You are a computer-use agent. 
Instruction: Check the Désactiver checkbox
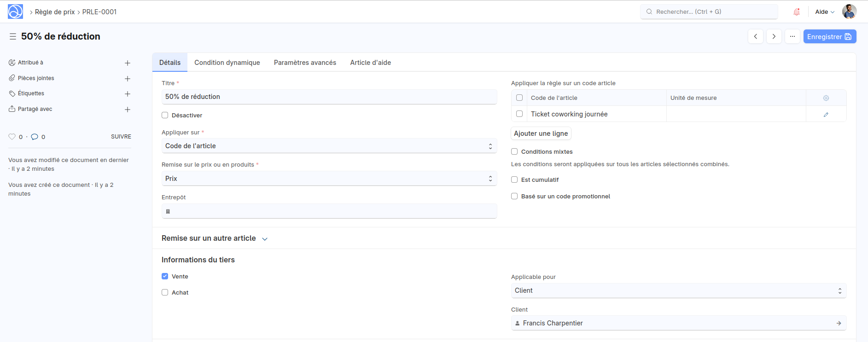(x=165, y=116)
